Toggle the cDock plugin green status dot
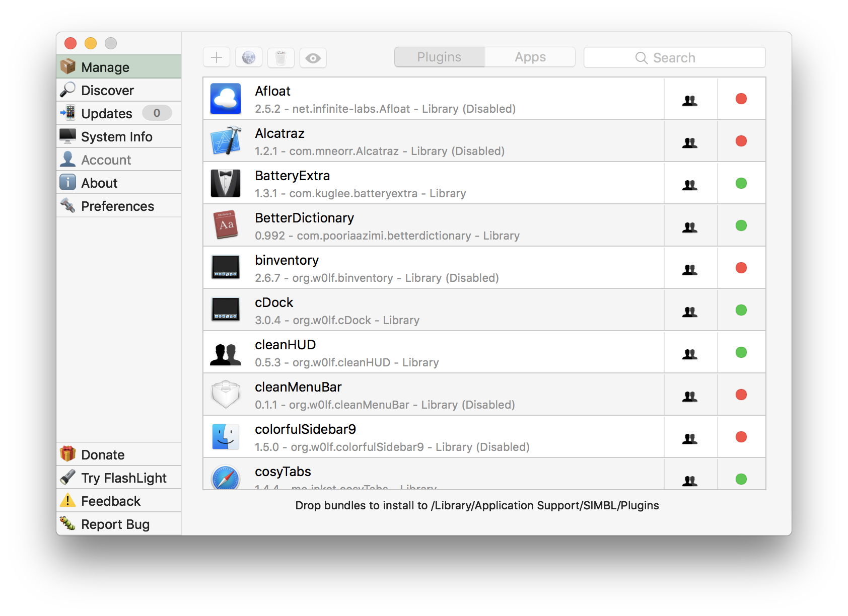848x616 pixels. point(741,310)
